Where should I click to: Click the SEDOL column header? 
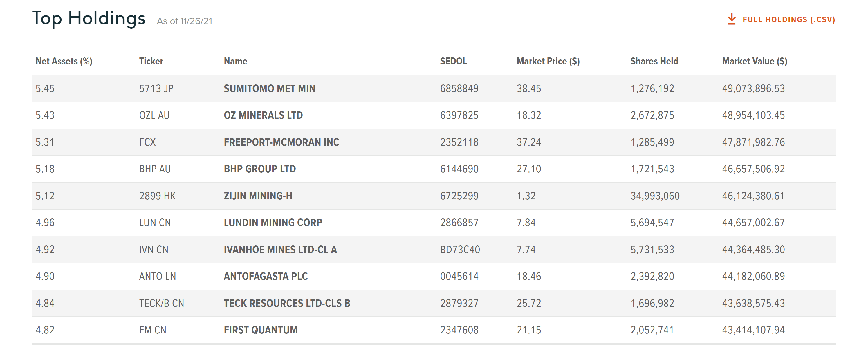(453, 61)
